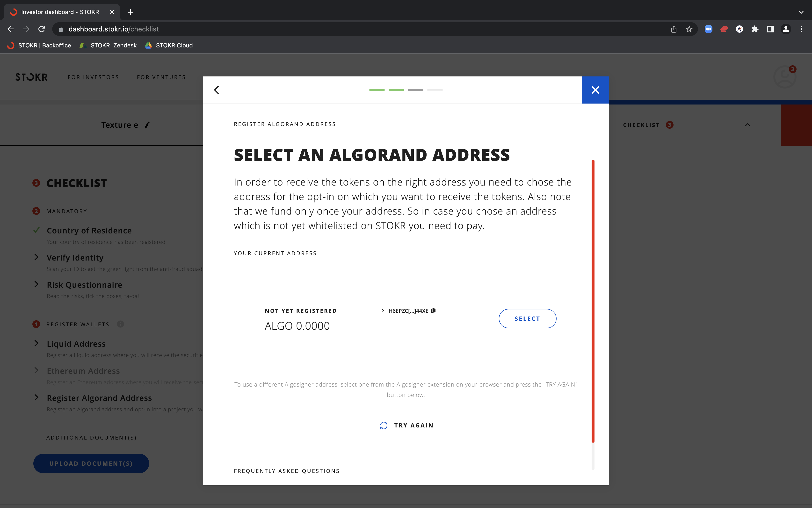
Task: Open the tab search dropdown arrow
Action: click(x=801, y=12)
